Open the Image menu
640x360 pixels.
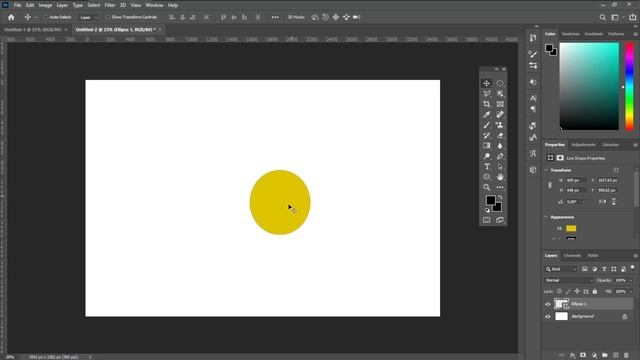coord(45,5)
